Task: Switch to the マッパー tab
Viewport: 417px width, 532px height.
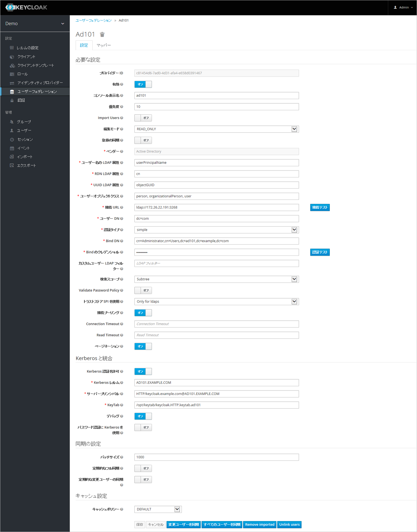Action: pos(104,45)
